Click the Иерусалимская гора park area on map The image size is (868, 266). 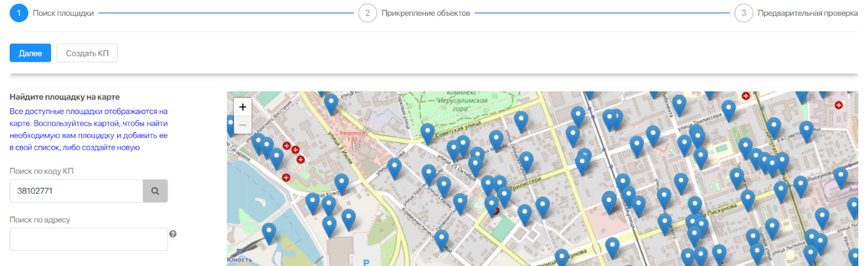tap(461, 109)
